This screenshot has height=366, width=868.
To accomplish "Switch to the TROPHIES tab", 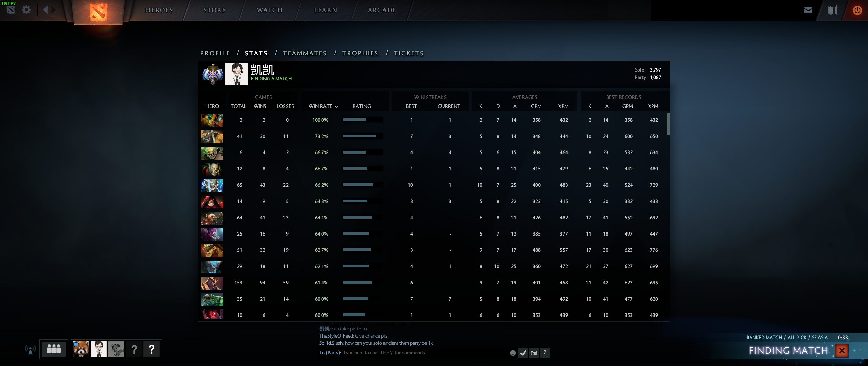I will click(x=360, y=53).
